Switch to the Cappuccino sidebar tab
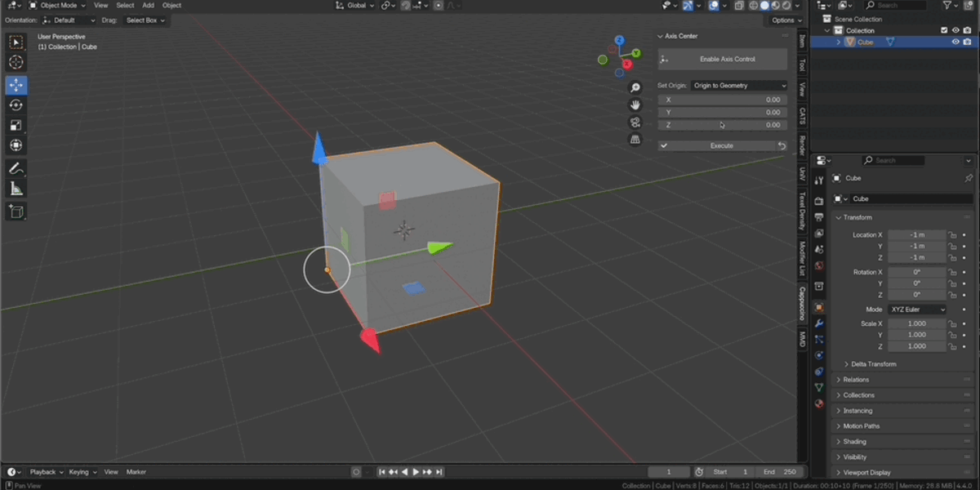This screenshot has height=490, width=980. (x=802, y=303)
